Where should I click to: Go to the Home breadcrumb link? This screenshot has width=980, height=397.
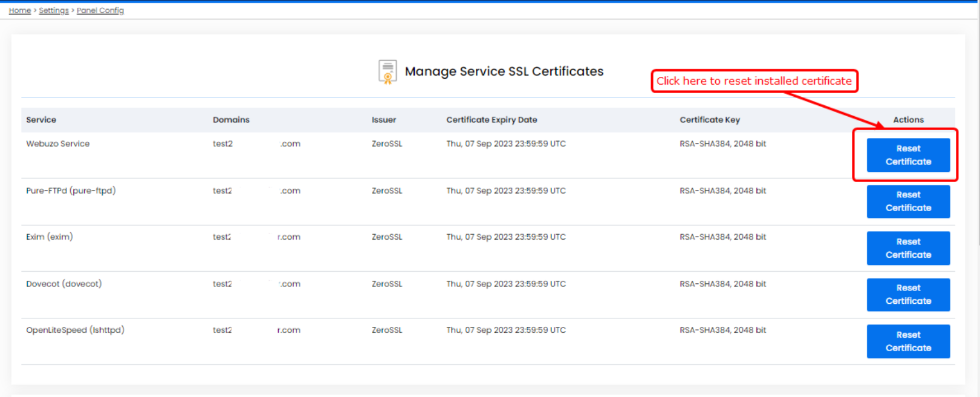coord(19,10)
